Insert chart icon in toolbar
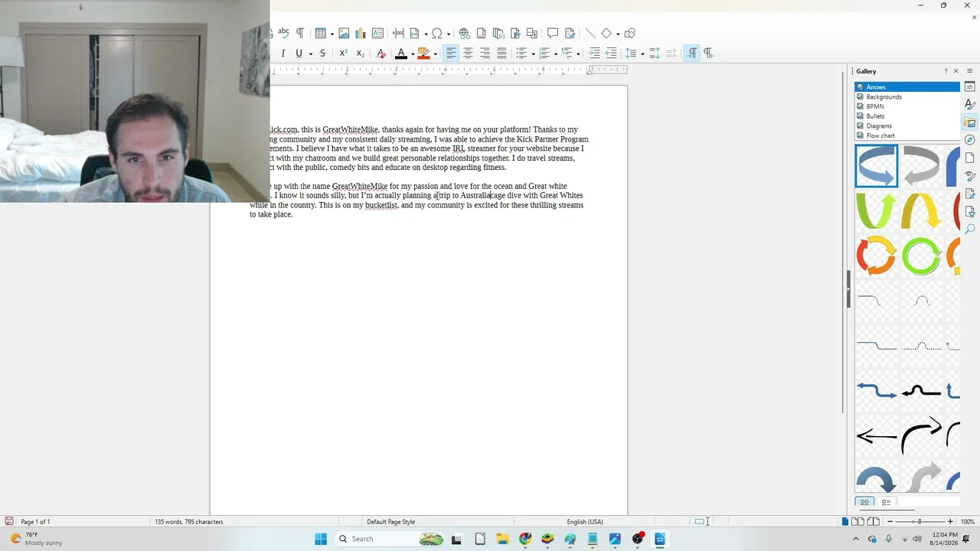This screenshot has width=980, height=551. click(361, 33)
